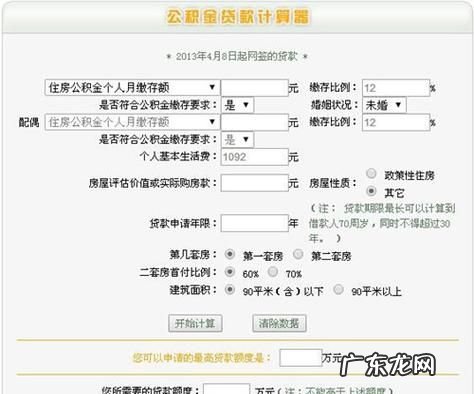Screen dimensions: 474x394
Task: Click the 您所需要的贷款额度 input field
Action: point(226,389)
